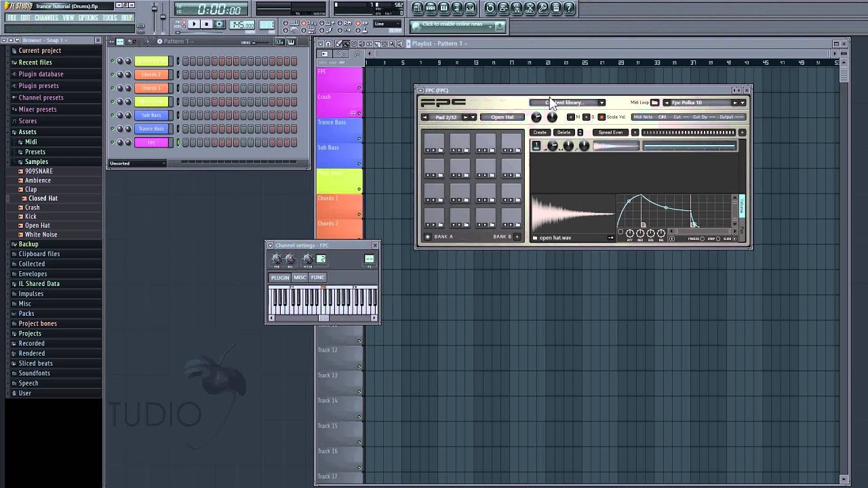This screenshot has width=868, height=488.
Task: Open the VIEW menu
Action: [x=68, y=18]
